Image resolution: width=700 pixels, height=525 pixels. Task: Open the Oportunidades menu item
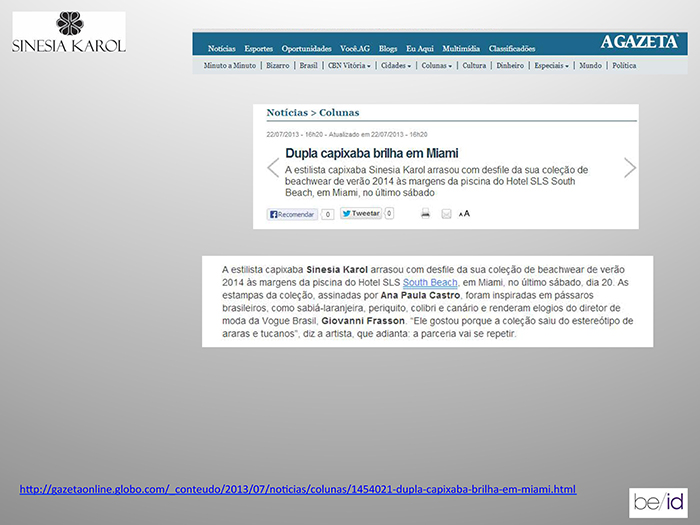(x=306, y=49)
